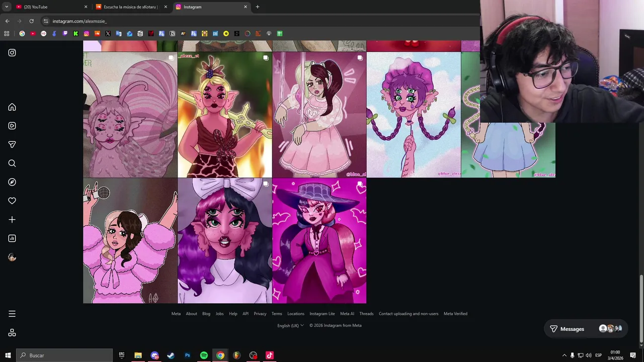This screenshot has height=362, width=644.
Task: Open the Jobs footer link
Action: tap(220, 314)
